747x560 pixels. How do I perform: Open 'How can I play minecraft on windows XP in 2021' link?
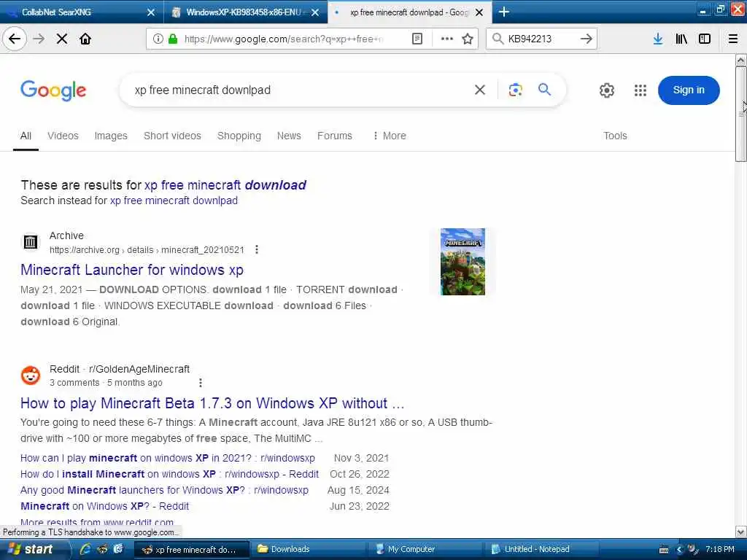tap(168, 458)
